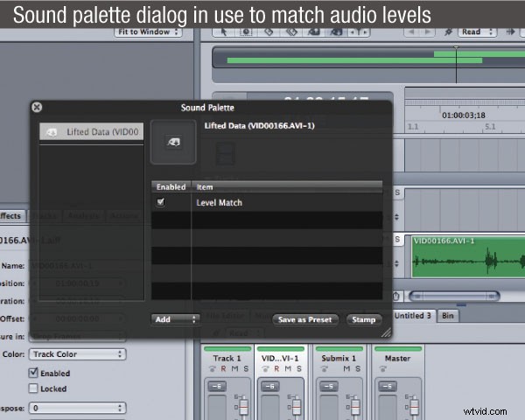Open the Add dropdown in Sound Palette
This screenshot has height=420, width=525.
(x=176, y=319)
